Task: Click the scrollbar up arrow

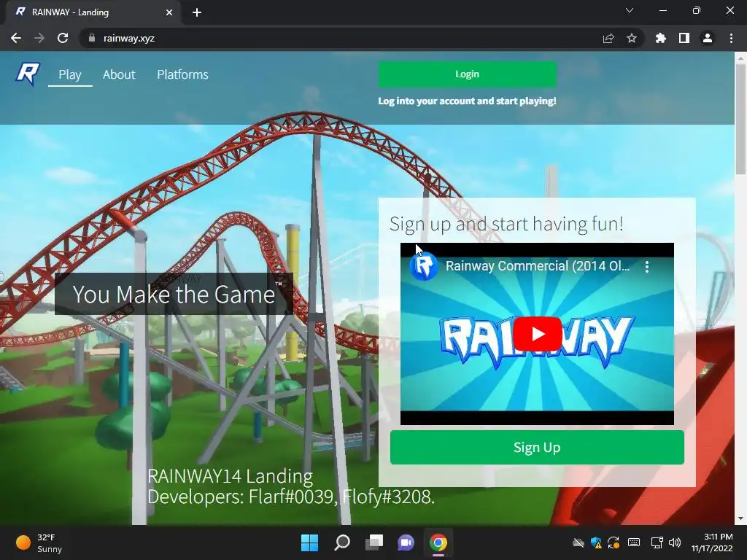Action: click(741, 57)
